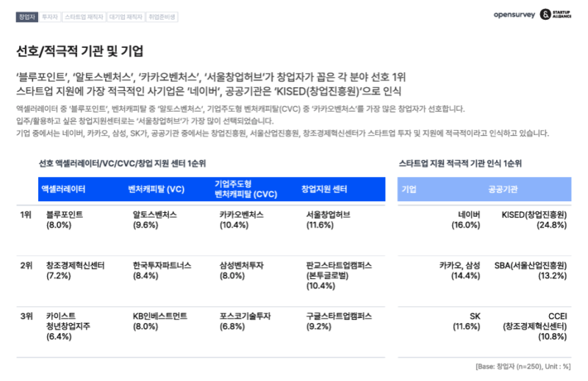588x381 pixels.
Task: Click the 기업 column header
Action: click(409, 189)
